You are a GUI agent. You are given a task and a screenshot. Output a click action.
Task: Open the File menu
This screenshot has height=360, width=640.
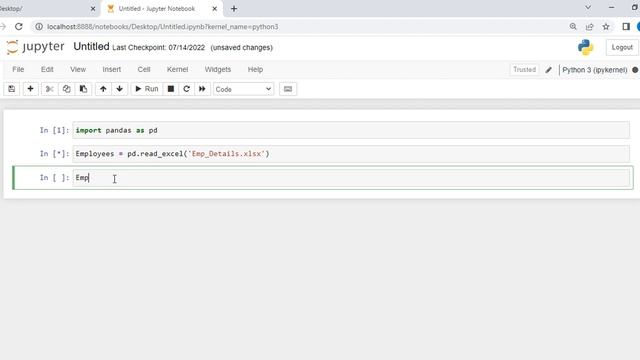(x=18, y=69)
